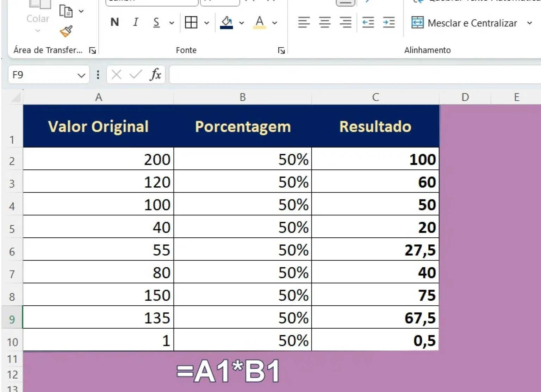Click the Valor Original header cell
The image size is (541, 392).
coord(99,126)
